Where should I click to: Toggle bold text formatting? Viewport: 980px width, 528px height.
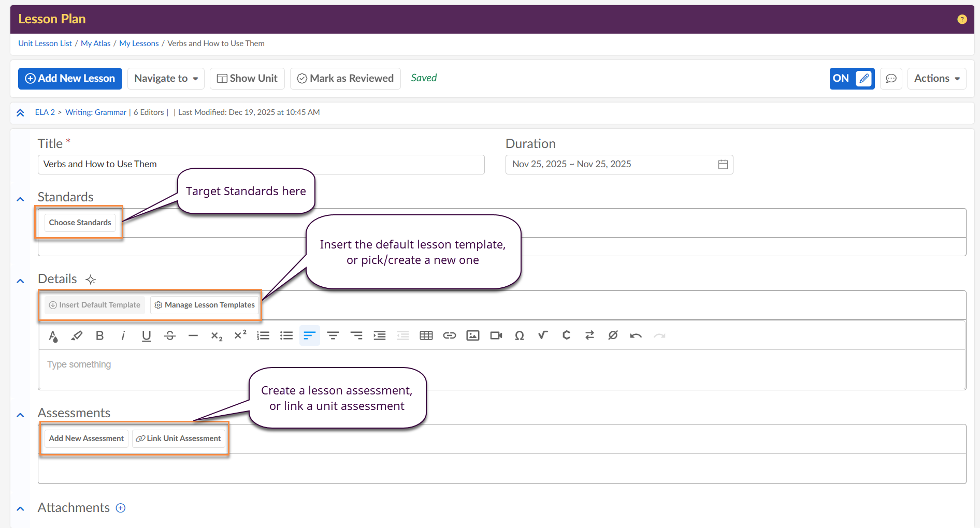100,336
